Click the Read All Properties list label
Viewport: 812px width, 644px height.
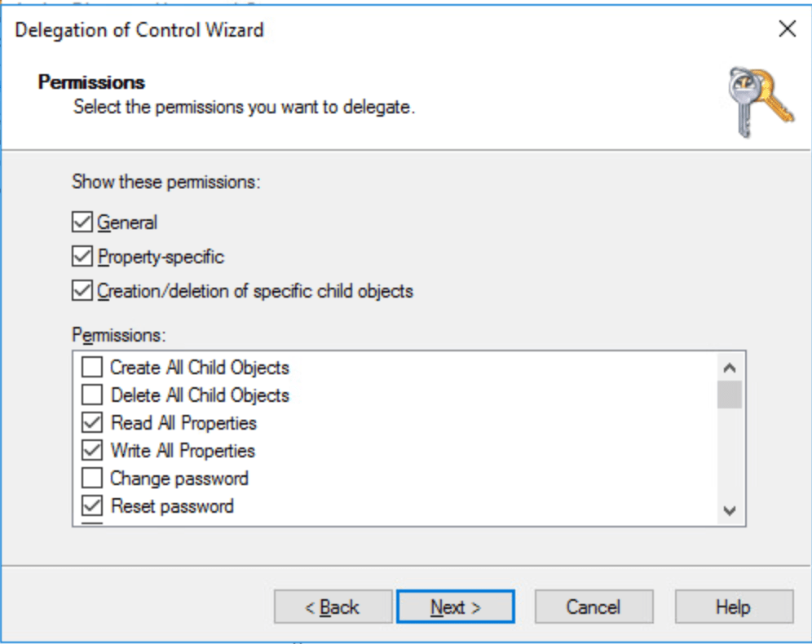[x=183, y=423]
